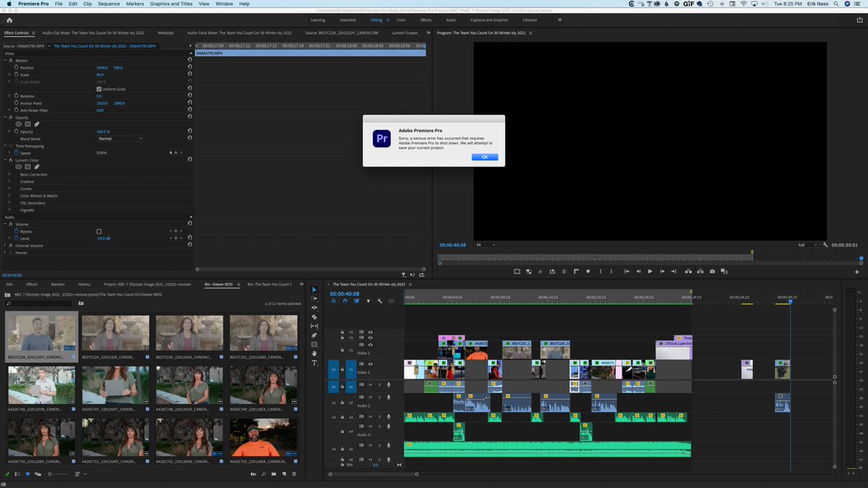868x488 pixels.
Task: Select the Slip tool
Action: pyautogui.click(x=314, y=326)
